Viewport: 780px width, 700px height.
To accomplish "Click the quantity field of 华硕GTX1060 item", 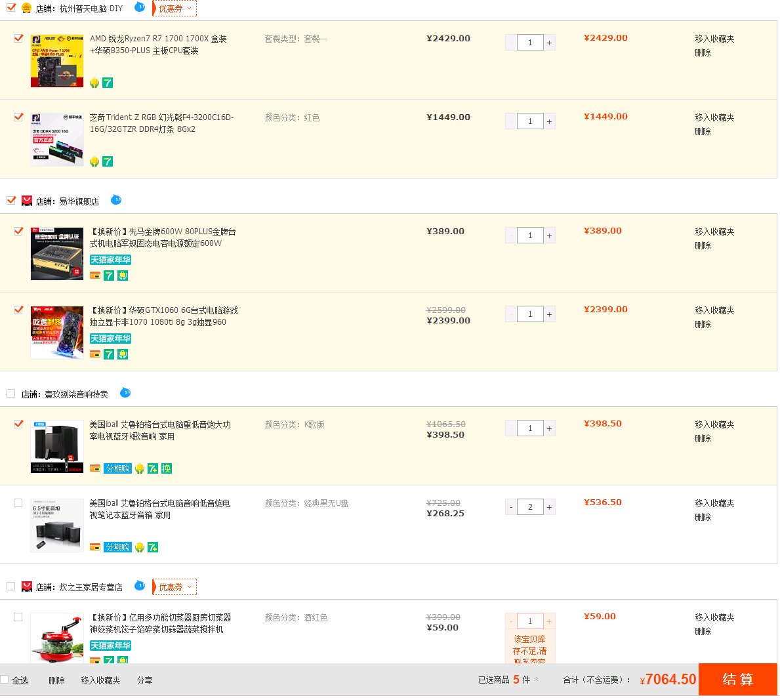I will (530, 314).
